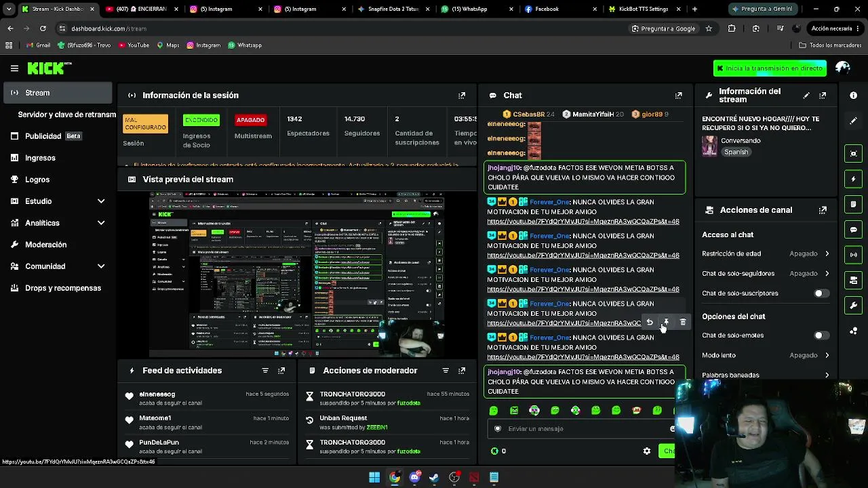868x488 pixels.
Task: Open Steam from the taskbar
Action: coord(434,477)
